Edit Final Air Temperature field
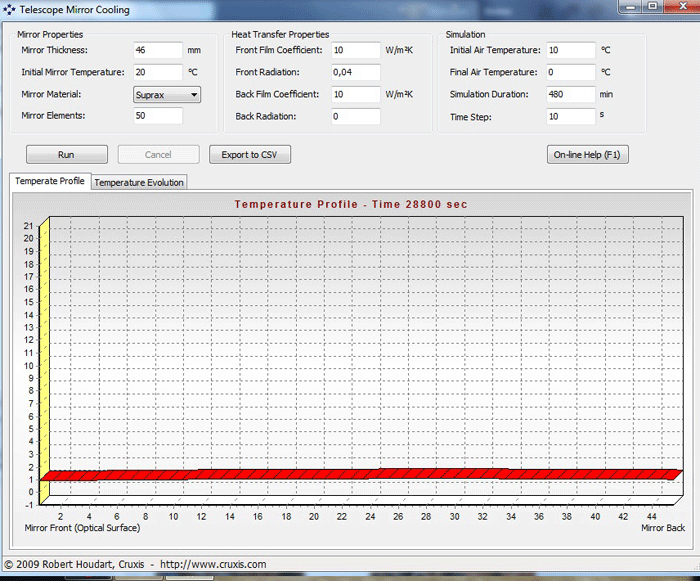The height and width of the screenshot is (581, 700). coord(571,72)
